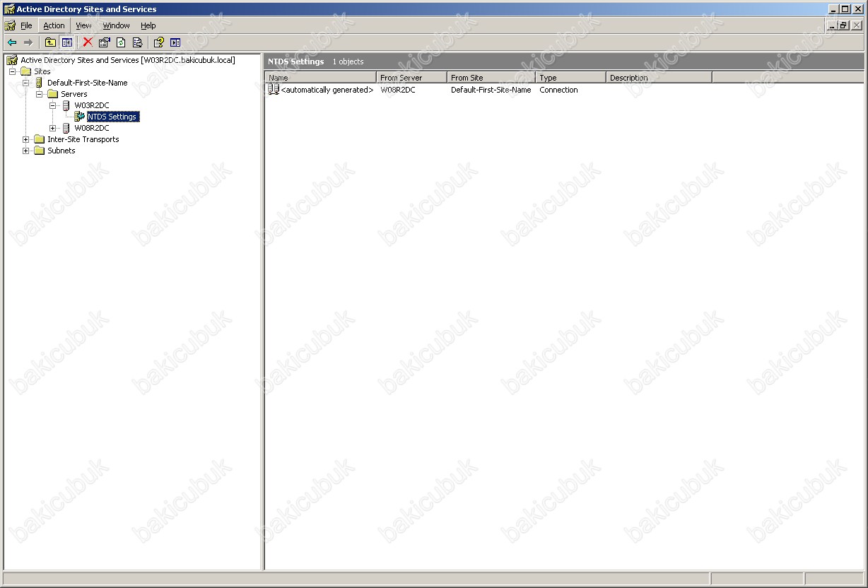The image size is (868, 588).
Task: Click the MMC icon left of File menu
Action: [x=10, y=25]
